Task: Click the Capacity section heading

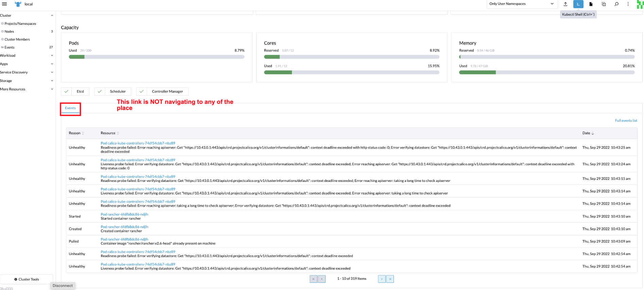Action: point(70,28)
